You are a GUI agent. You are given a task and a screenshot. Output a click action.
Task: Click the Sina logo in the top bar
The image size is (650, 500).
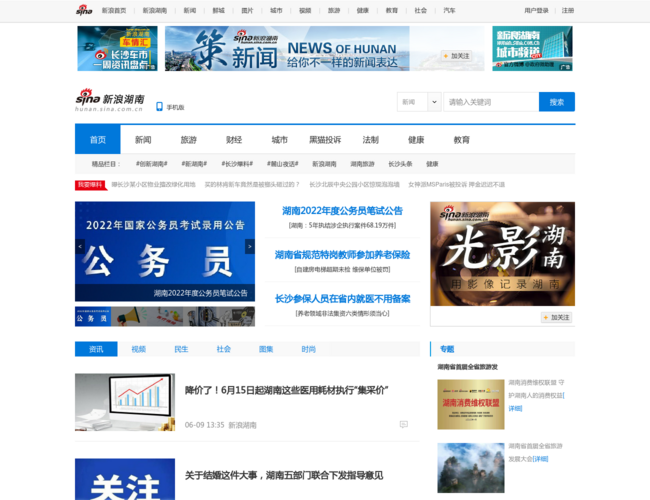[x=84, y=10]
